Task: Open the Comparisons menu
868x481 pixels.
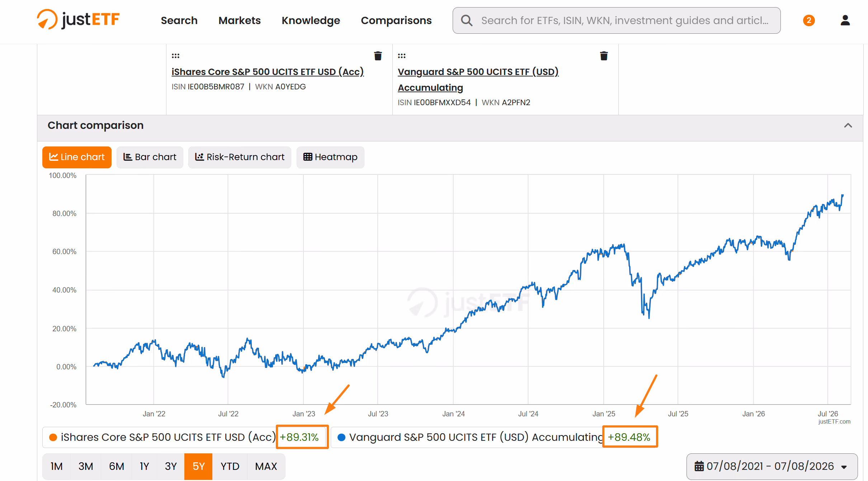Action: pos(396,20)
